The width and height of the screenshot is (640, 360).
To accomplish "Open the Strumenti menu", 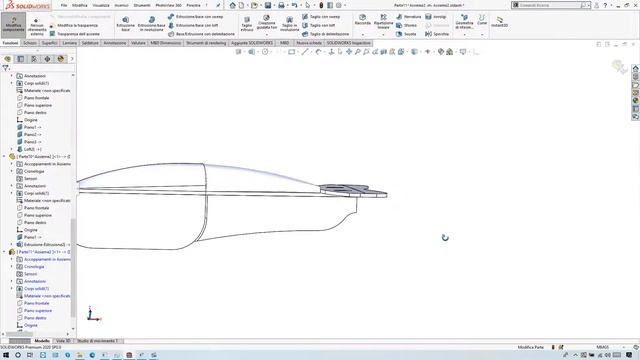I will 142,5.
